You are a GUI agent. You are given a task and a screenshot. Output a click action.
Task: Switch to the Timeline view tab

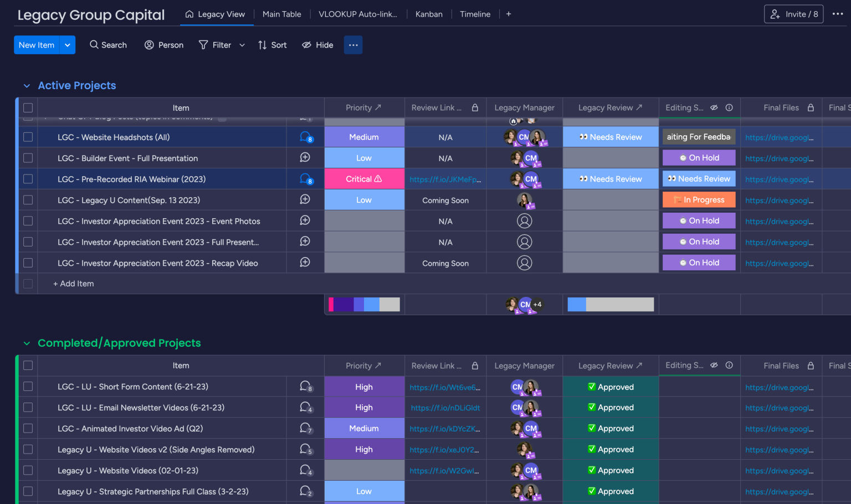click(475, 14)
